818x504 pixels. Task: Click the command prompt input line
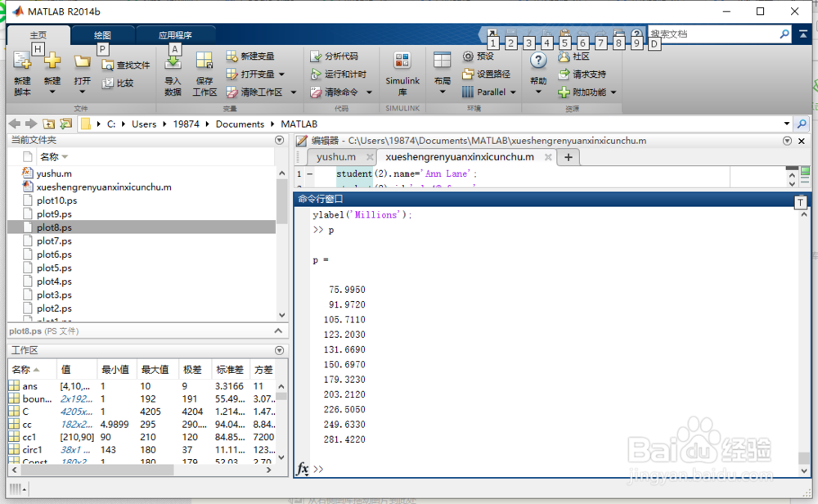point(553,469)
